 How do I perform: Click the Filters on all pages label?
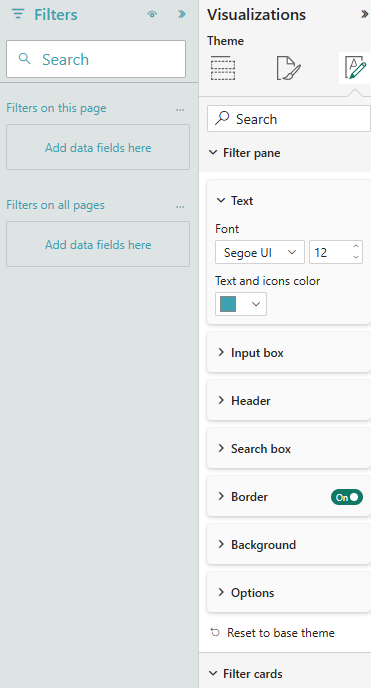[55, 205]
